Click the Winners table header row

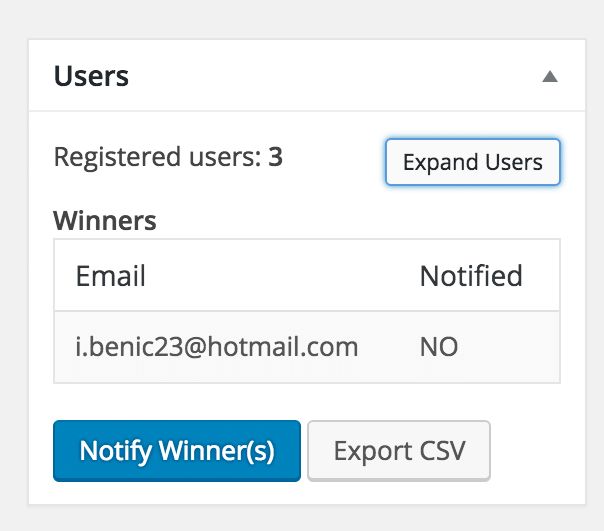(307, 275)
